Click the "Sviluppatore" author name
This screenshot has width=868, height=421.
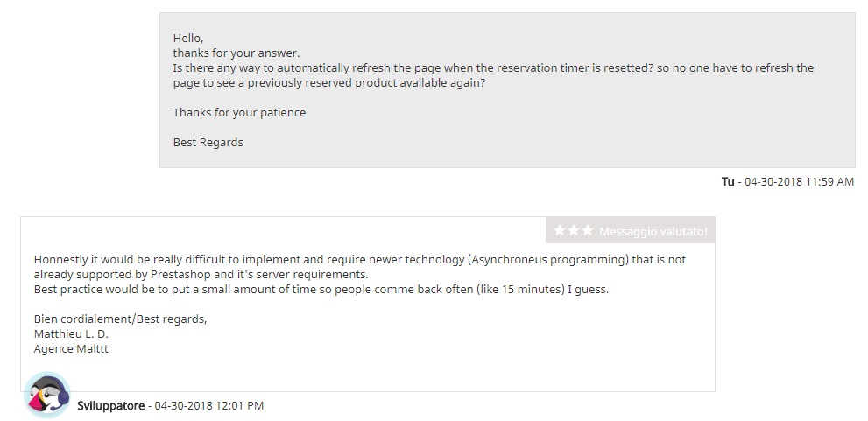110,406
